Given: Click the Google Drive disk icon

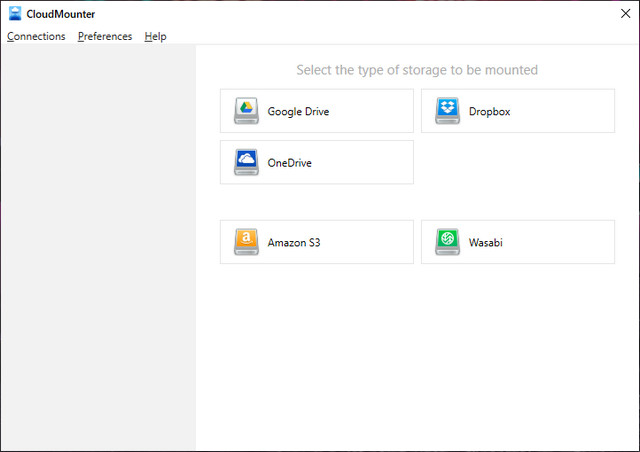Looking at the screenshot, I should pos(246,111).
